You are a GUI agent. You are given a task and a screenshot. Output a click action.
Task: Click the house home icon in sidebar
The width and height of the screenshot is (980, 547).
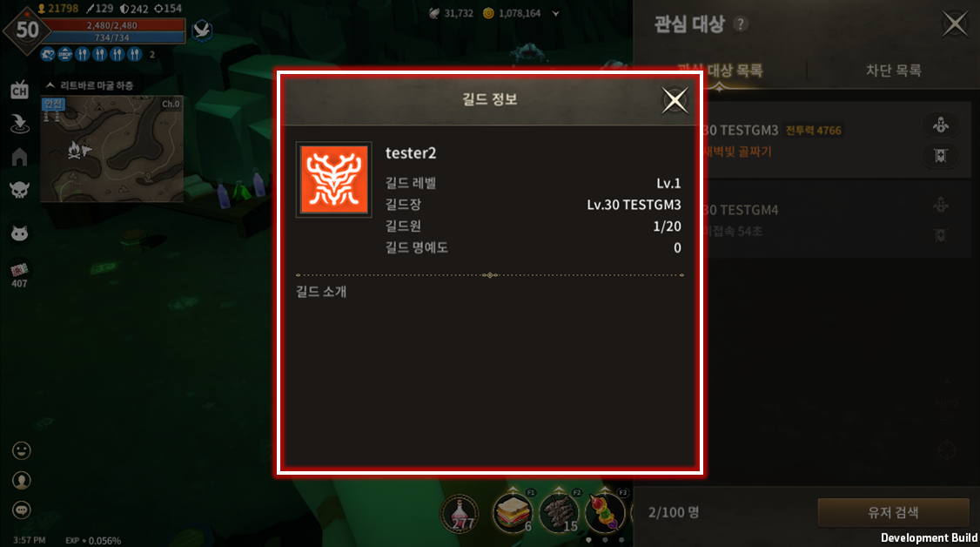[x=19, y=156]
